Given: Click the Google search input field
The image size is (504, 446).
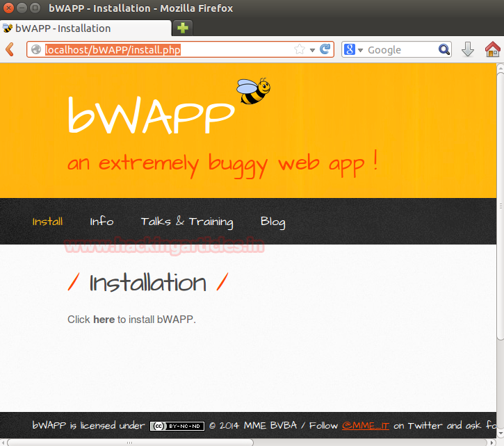Looking at the screenshot, I should (x=402, y=50).
